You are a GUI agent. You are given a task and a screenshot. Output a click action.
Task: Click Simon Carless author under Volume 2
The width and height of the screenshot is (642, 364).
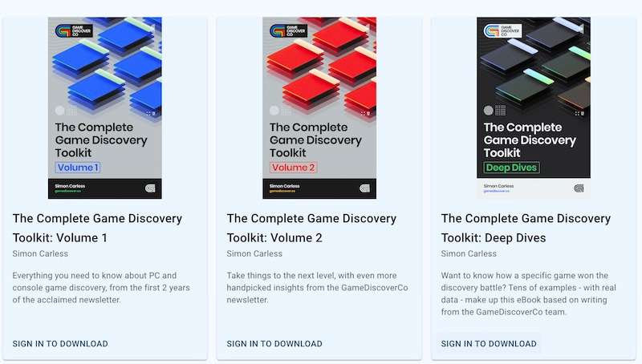(254, 253)
